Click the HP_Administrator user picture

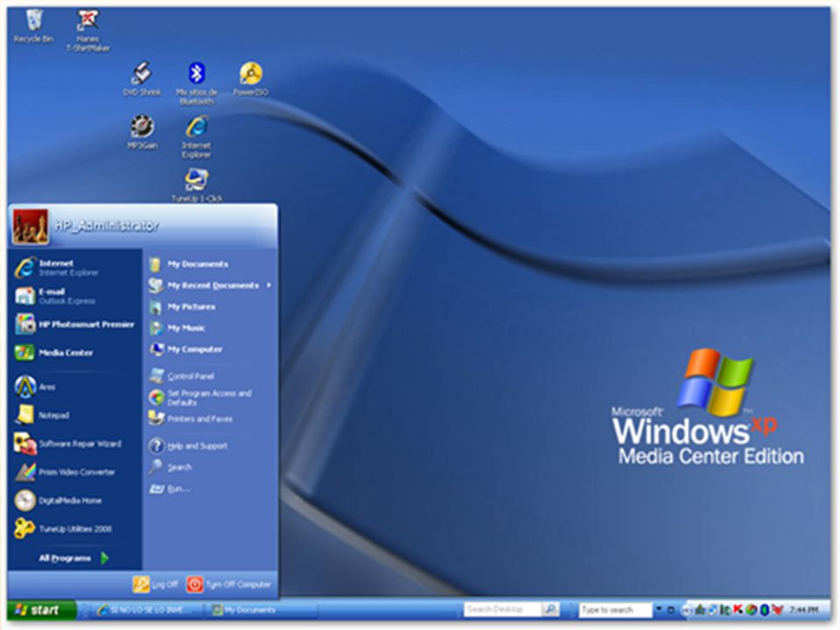pos(30,227)
